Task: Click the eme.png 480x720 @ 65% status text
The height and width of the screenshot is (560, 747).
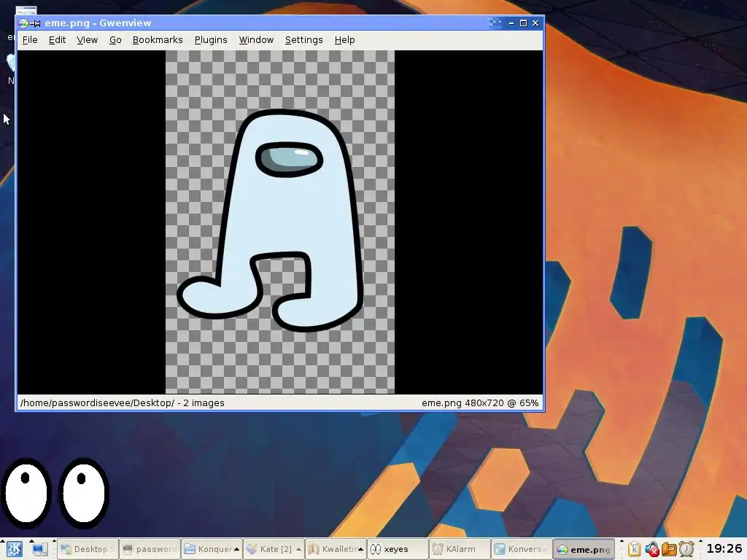Action: click(480, 402)
